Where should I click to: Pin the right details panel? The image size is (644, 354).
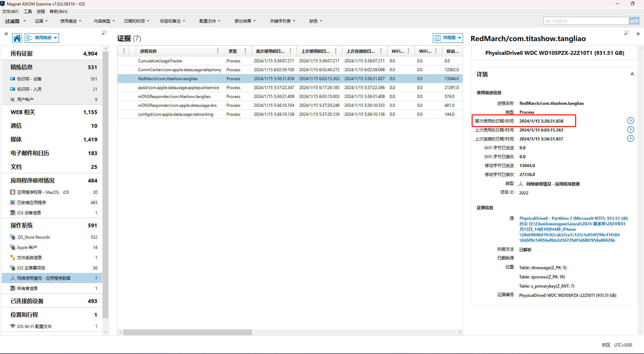[x=626, y=33]
